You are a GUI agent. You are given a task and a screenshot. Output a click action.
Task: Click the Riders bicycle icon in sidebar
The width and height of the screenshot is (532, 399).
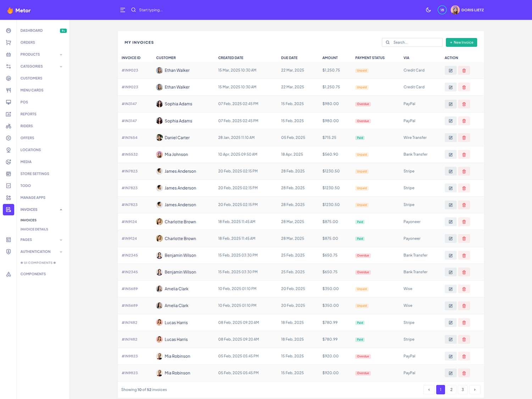[x=9, y=126]
